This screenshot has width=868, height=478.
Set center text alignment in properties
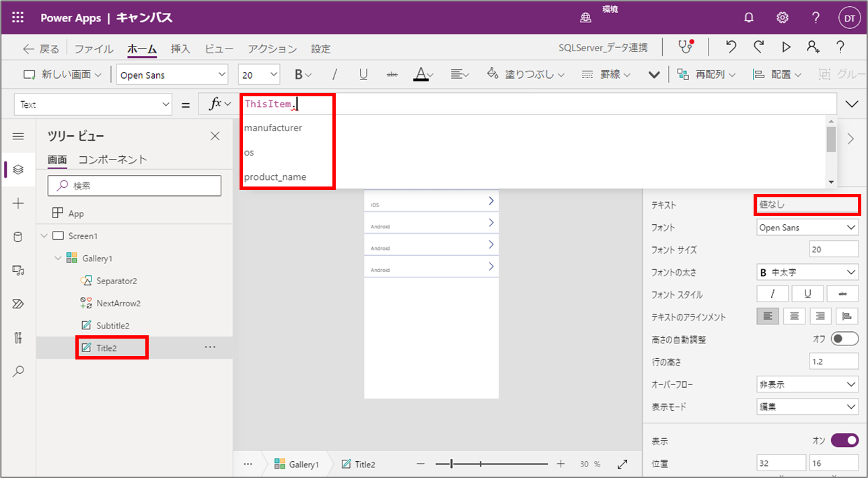pyautogui.click(x=794, y=316)
